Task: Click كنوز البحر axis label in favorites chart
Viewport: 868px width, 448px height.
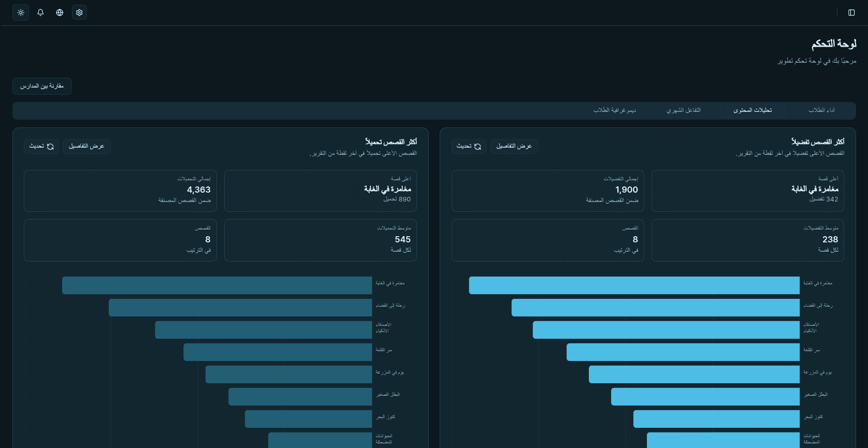Action: tap(813, 417)
